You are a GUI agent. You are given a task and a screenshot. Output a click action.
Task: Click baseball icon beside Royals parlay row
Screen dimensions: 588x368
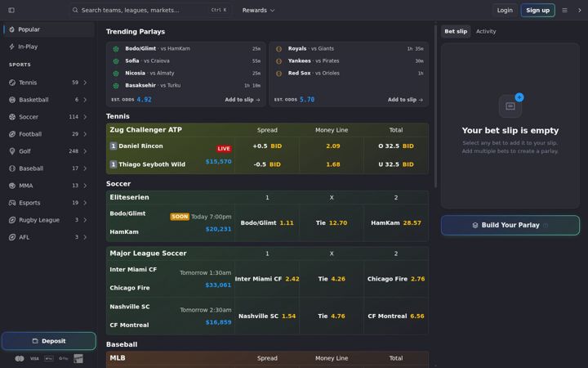coord(278,49)
